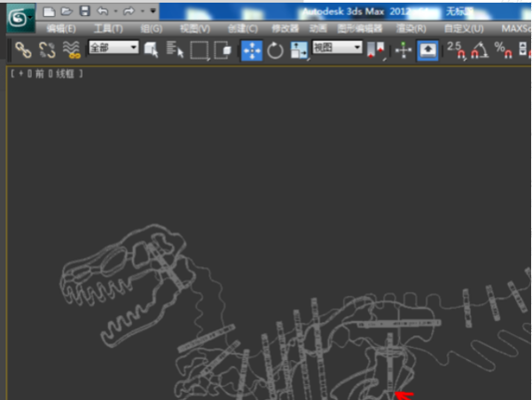This screenshot has height=400, width=532.
Task: Activate the Select and Link tool
Action: 23,50
